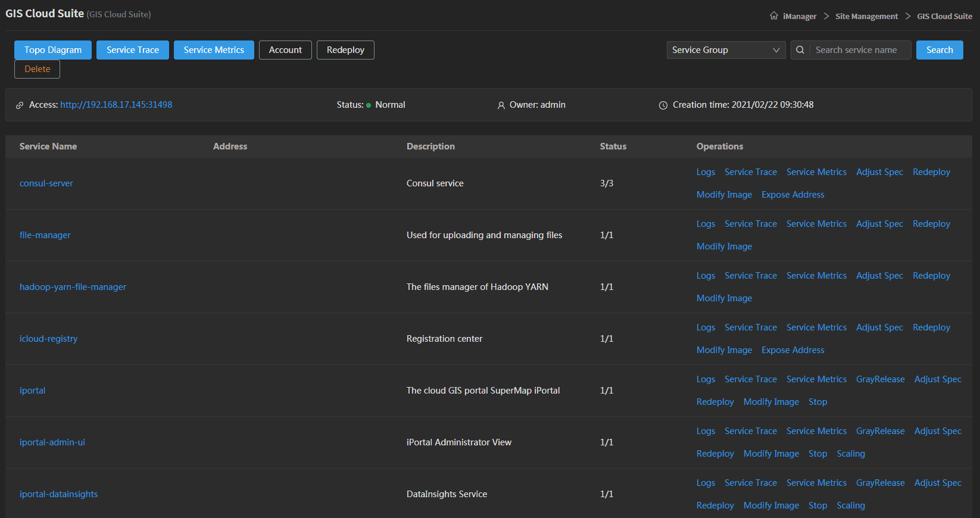Click the Account button

click(x=285, y=50)
